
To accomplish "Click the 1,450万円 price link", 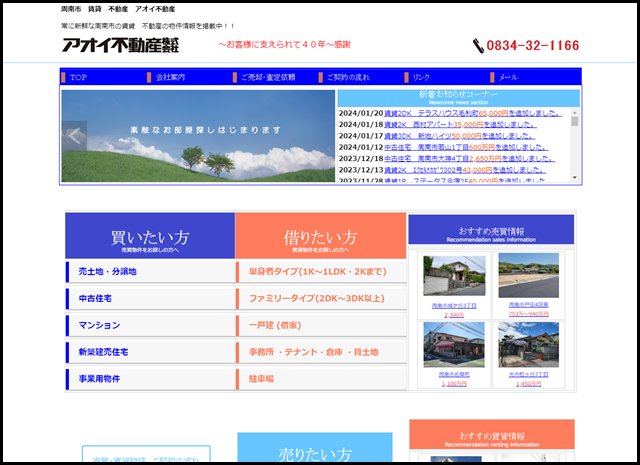I will pyautogui.click(x=529, y=384).
